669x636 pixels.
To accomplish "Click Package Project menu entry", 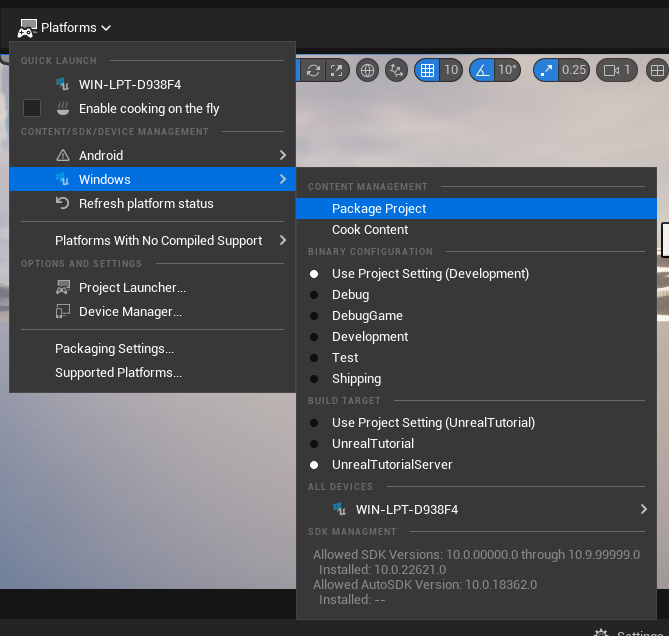I will 379,209.
